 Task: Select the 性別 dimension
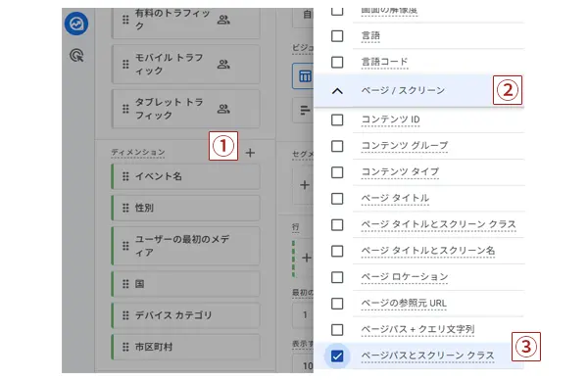(185, 208)
